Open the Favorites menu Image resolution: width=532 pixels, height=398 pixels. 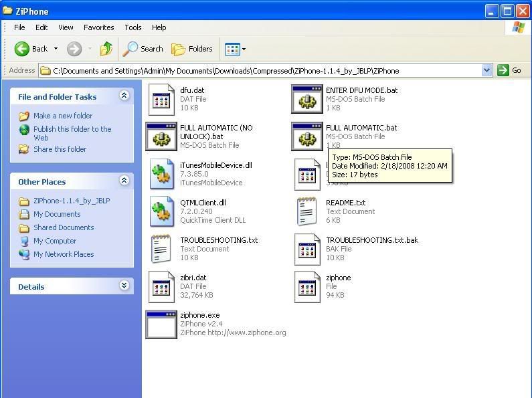click(x=99, y=27)
